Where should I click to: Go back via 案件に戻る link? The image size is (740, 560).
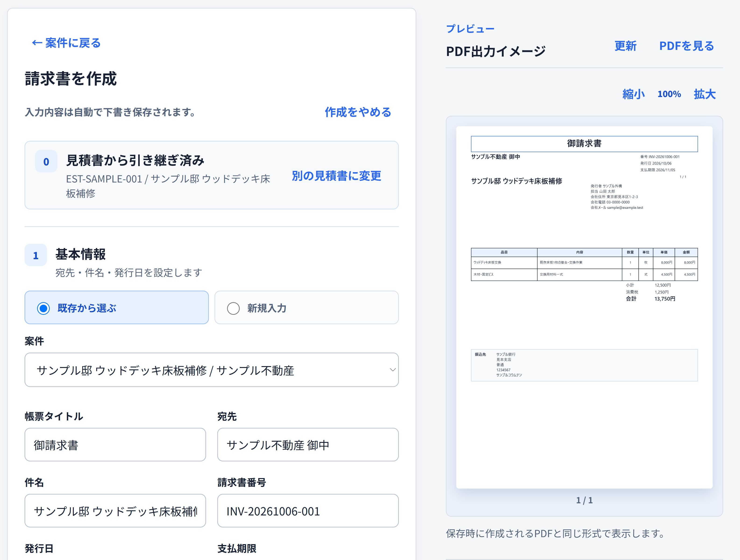point(66,43)
